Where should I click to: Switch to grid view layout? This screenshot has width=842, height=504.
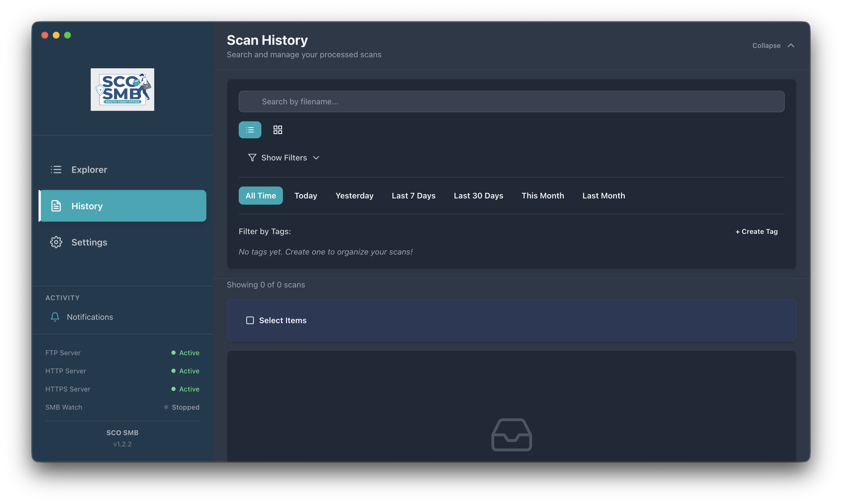pyautogui.click(x=278, y=130)
